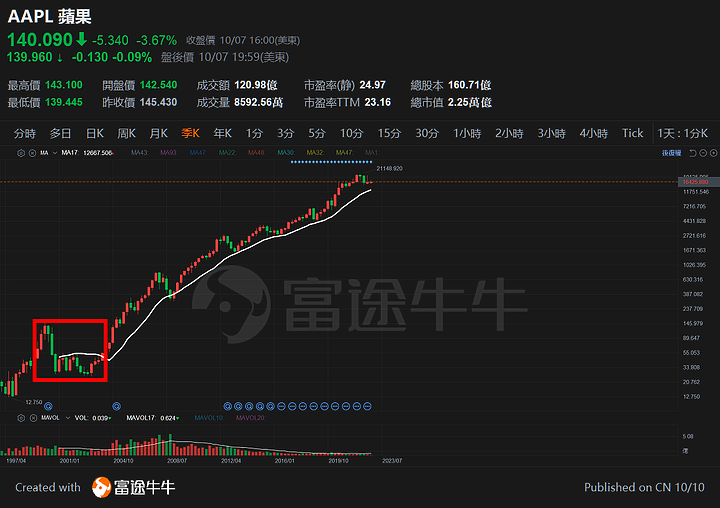The height and width of the screenshot is (508, 720).
Task: Click the event marker above the MAVOL17 label
Action: 117,406
